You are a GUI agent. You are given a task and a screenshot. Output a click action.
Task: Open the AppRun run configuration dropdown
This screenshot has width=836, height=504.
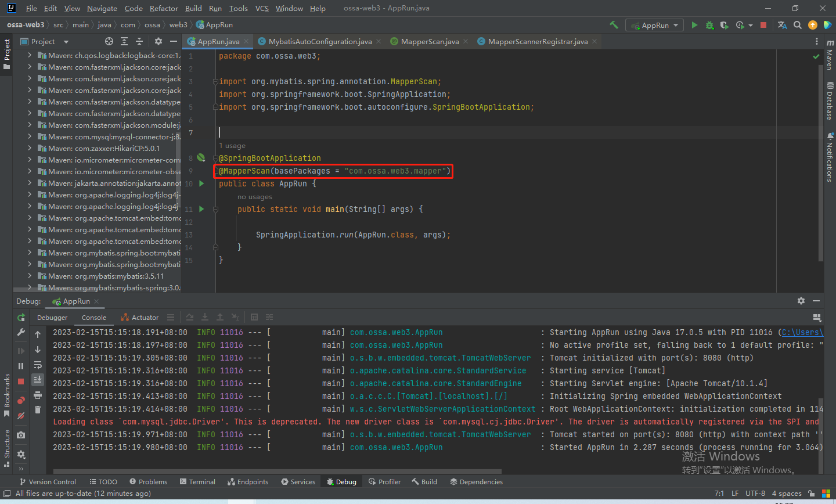click(x=655, y=25)
